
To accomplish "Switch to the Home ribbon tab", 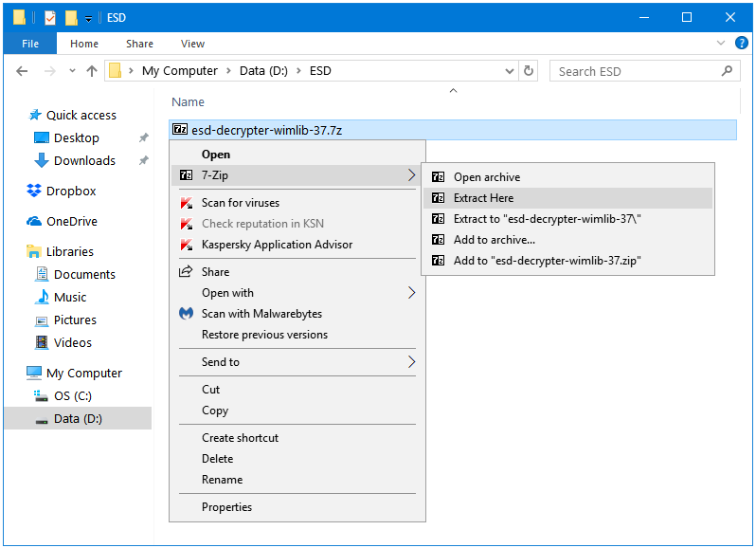I will [x=84, y=44].
